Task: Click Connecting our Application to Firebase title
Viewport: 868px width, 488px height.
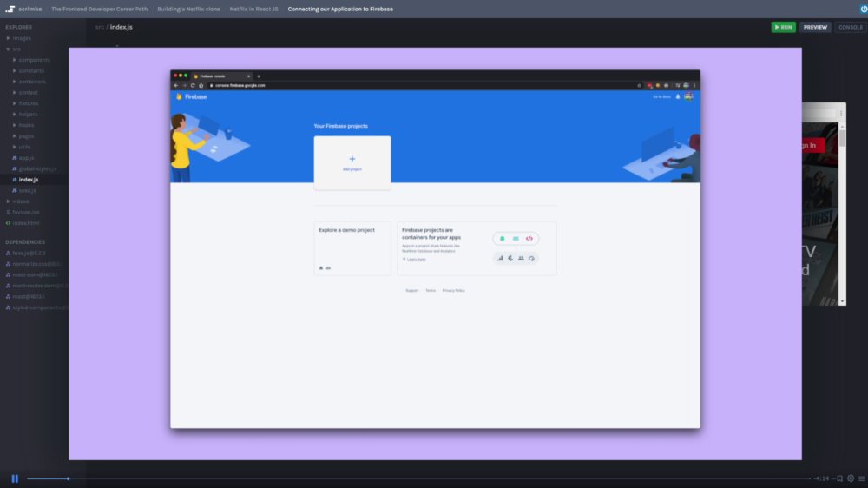Action: (x=340, y=9)
